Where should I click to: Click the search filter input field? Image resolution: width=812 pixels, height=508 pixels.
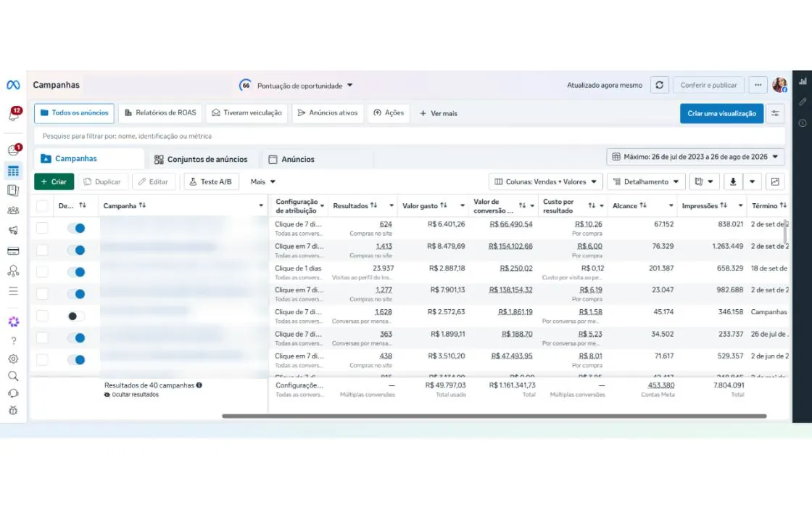(410, 136)
